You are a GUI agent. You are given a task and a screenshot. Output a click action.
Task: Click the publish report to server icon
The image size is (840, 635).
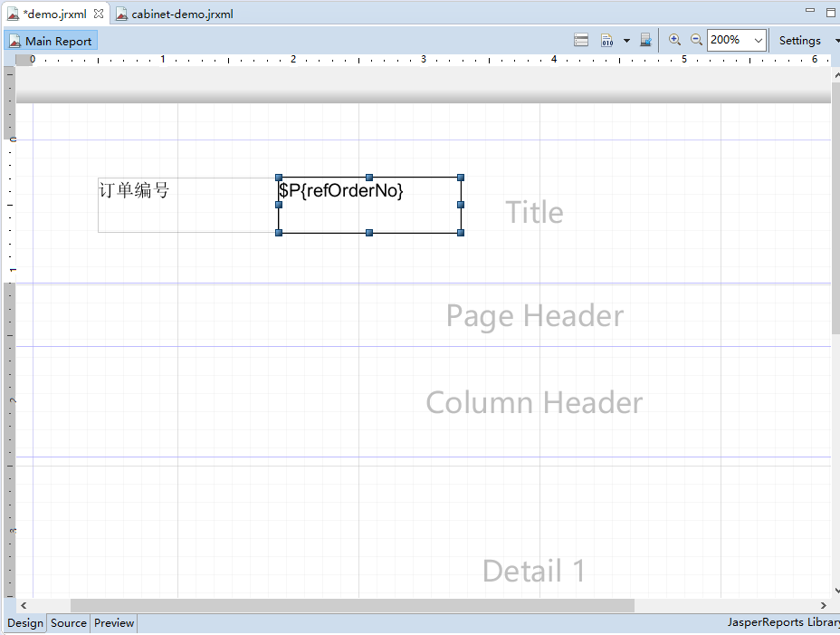pos(646,40)
